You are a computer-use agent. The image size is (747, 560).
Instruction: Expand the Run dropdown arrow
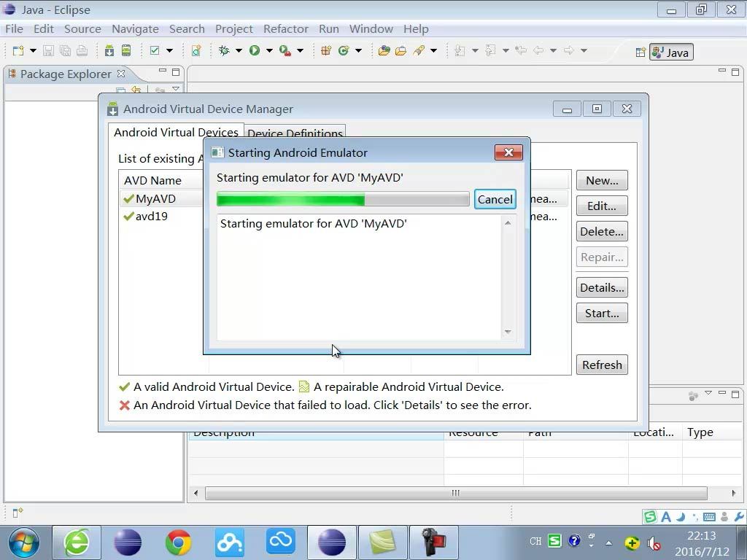[269, 50]
